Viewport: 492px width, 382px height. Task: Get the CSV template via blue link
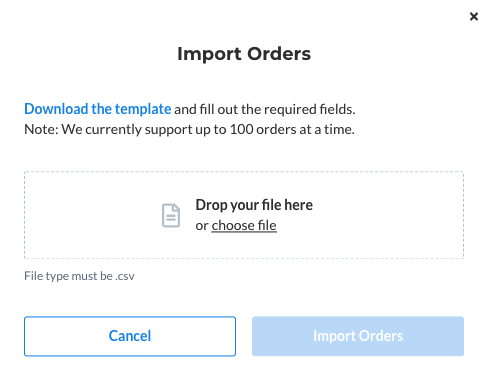[98, 109]
